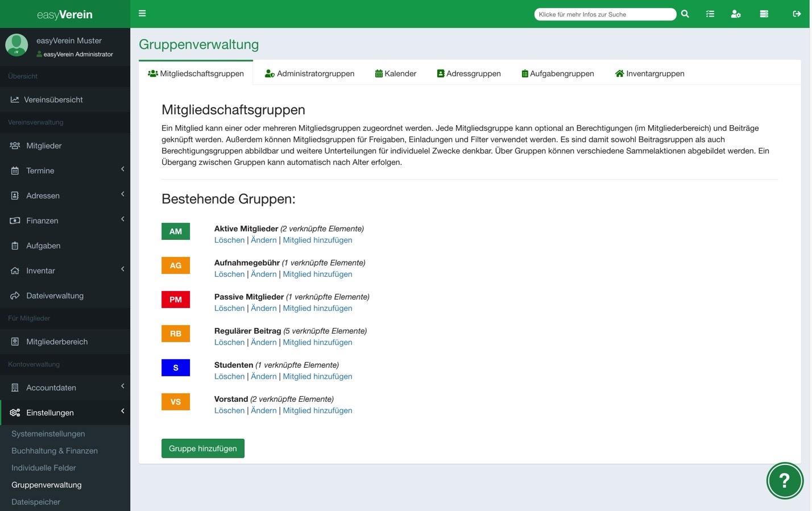Open the round help question mark button
812x511 pixels.
click(785, 481)
